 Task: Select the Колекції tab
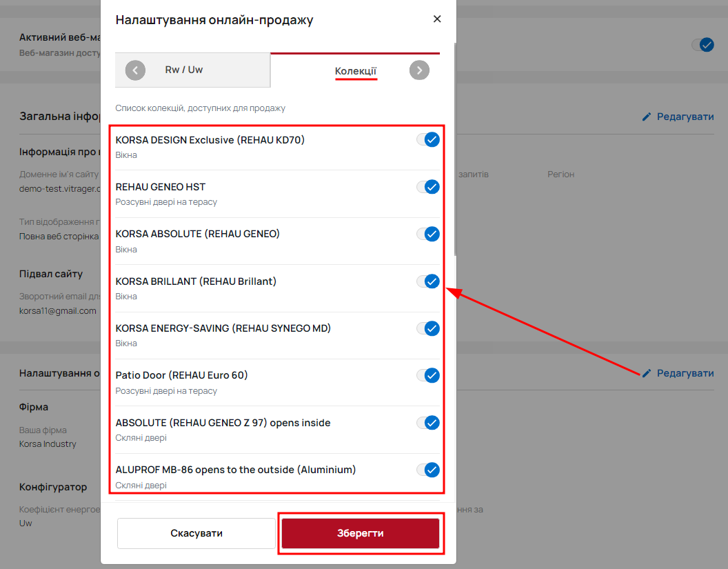point(356,71)
